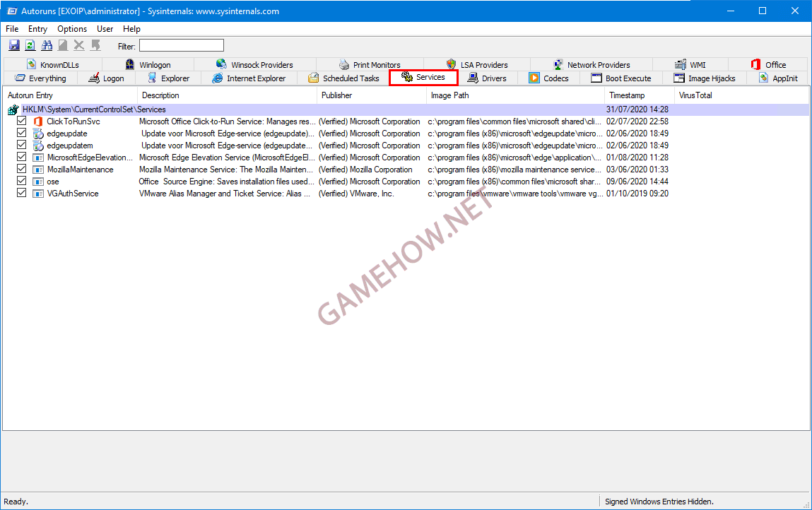Image resolution: width=812 pixels, height=510 pixels.
Task: Open the File menu
Action: (12, 29)
